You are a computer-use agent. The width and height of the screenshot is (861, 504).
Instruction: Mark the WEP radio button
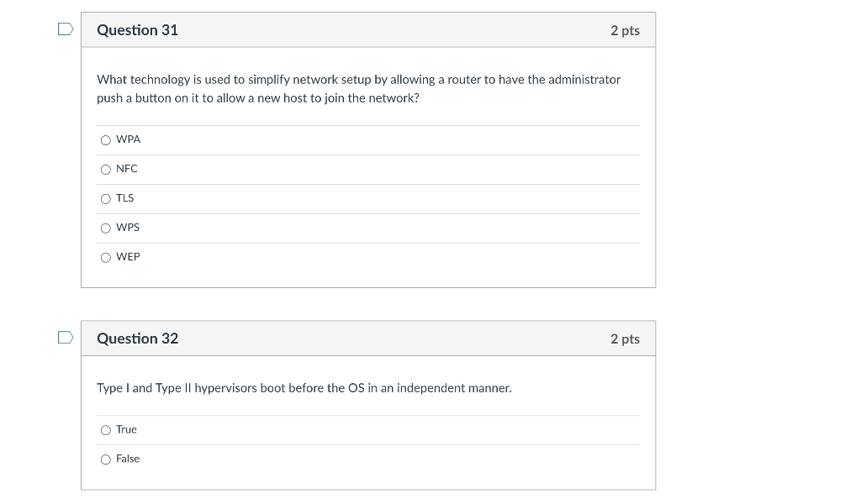pos(106,258)
